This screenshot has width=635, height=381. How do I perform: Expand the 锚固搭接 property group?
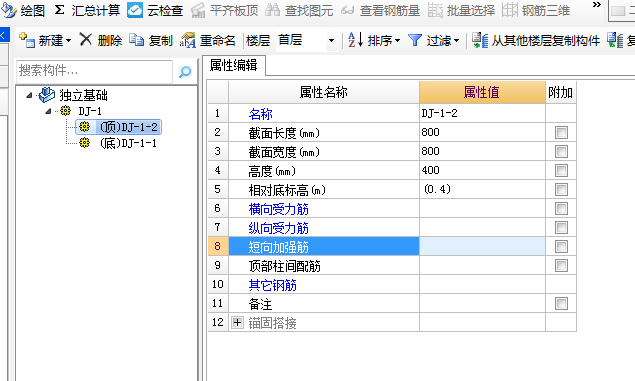click(x=237, y=323)
